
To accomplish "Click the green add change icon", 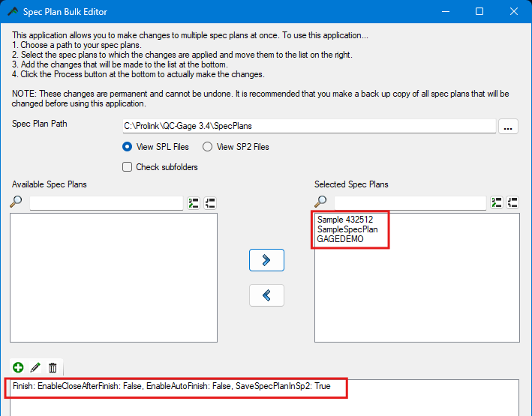I will (18, 367).
